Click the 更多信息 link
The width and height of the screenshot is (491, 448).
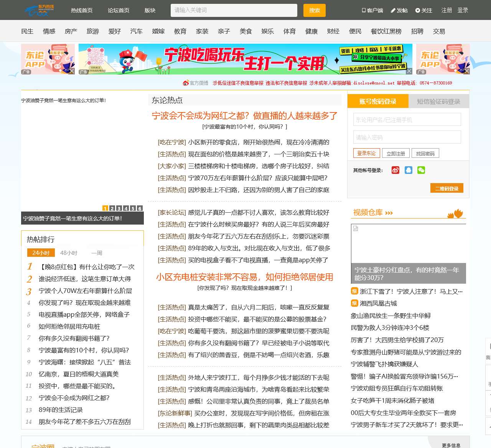point(451,445)
